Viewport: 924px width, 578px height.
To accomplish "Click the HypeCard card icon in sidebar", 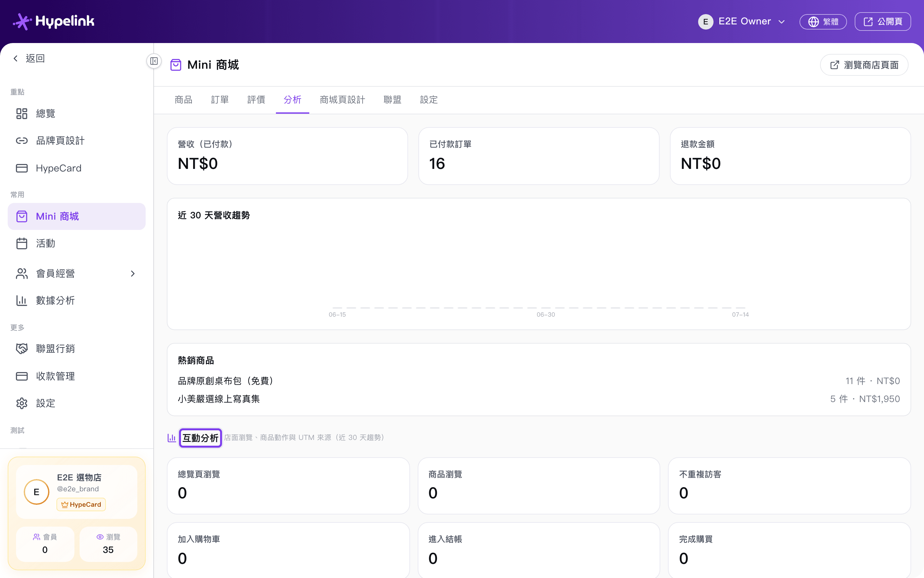I will coord(22,168).
